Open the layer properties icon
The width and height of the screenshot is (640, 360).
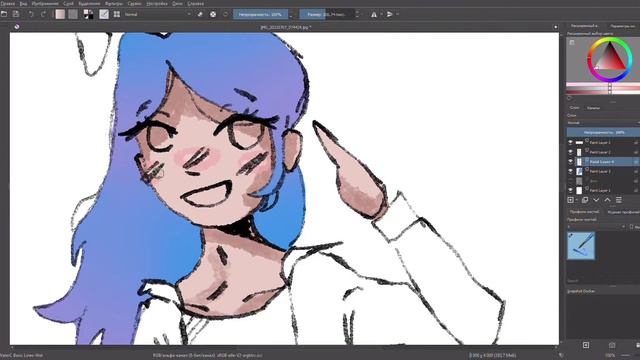coord(619,200)
